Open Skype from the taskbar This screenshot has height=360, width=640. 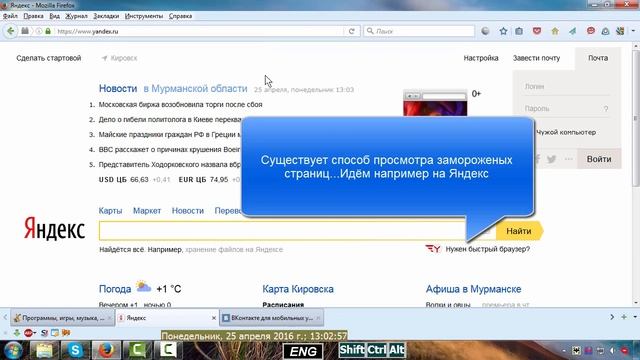75,350
